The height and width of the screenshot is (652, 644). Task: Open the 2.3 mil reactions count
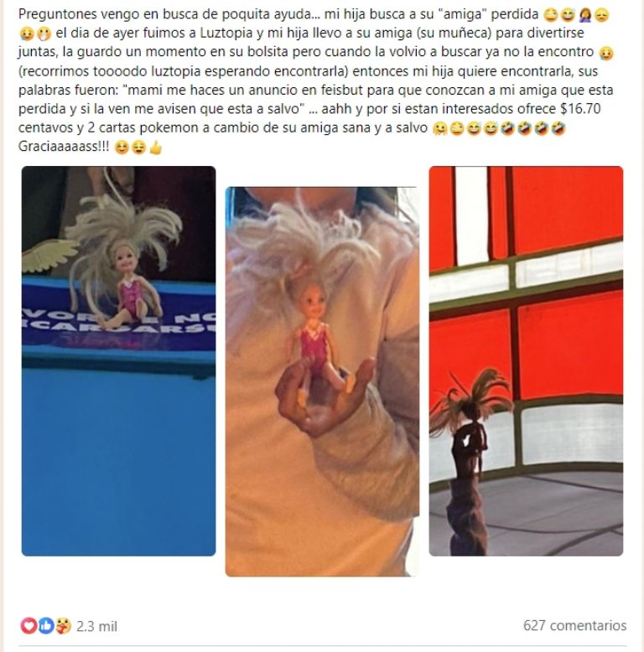click(96, 626)
